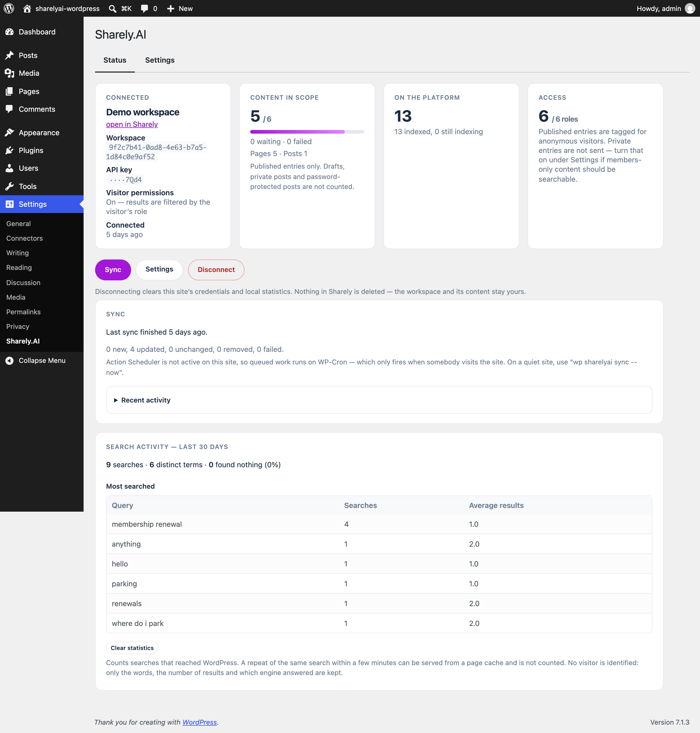Viewport: 700px width, 733px height.
Task: Click the Most searched heading
Action: click(x=130, y=486)
